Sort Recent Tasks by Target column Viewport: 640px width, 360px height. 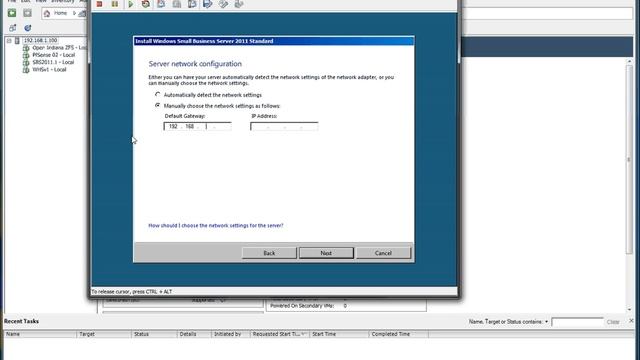click(104, 334)
